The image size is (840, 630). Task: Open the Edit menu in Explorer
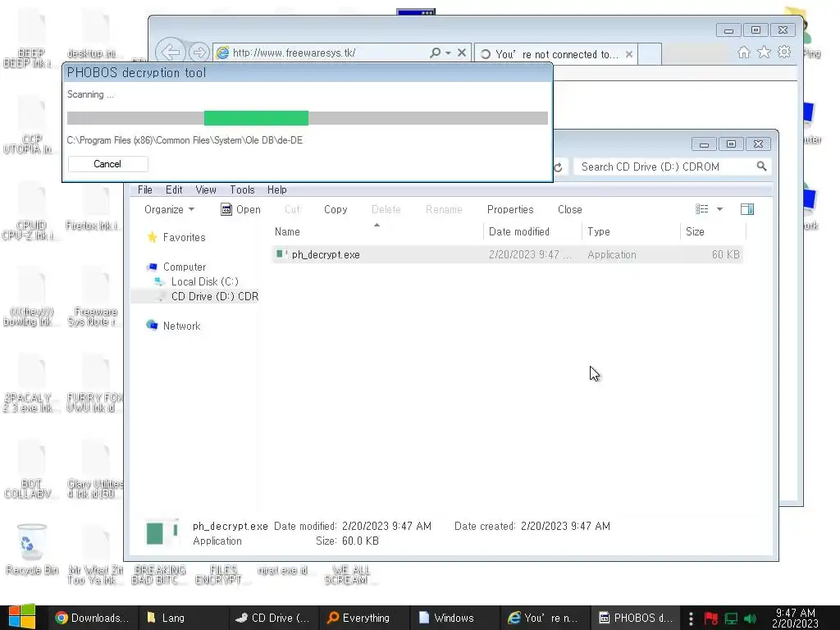click(x=174, y=189)
